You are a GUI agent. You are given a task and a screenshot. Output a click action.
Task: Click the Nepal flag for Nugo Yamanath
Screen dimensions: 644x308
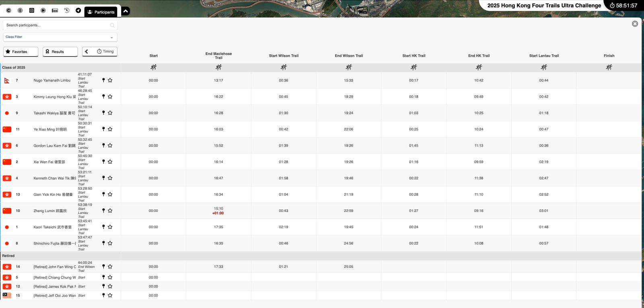pyautogui.click(x=7, y=80)
